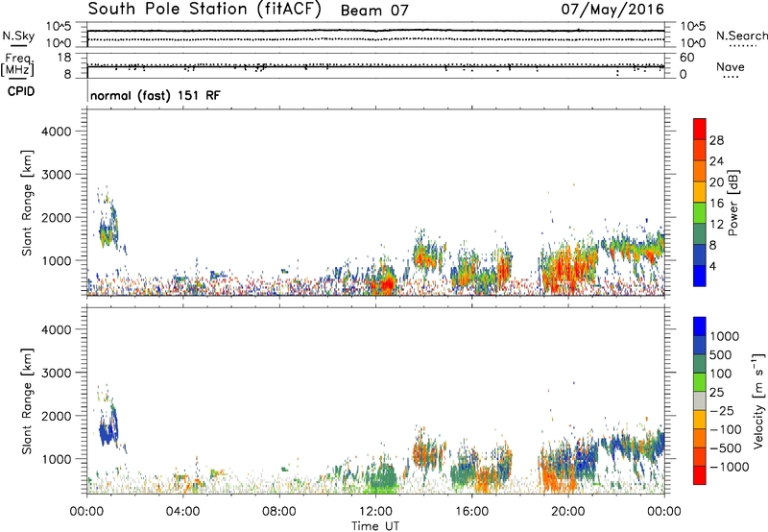
Task: Click the '20:00' time tick label
Action: tap(567, 512)
